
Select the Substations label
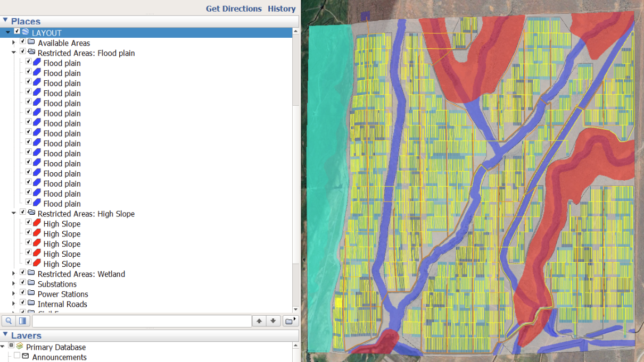tap(57, 284)
